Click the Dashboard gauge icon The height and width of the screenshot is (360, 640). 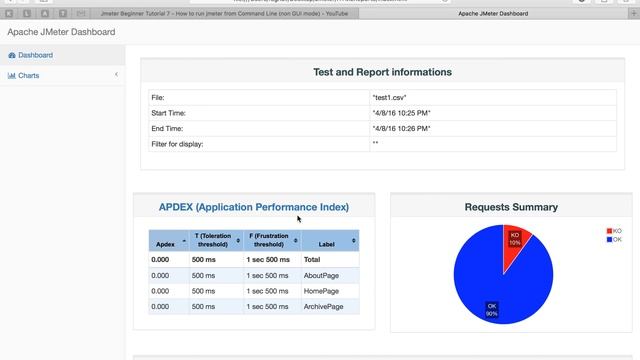pyautogui.click(x=11, y=55)
